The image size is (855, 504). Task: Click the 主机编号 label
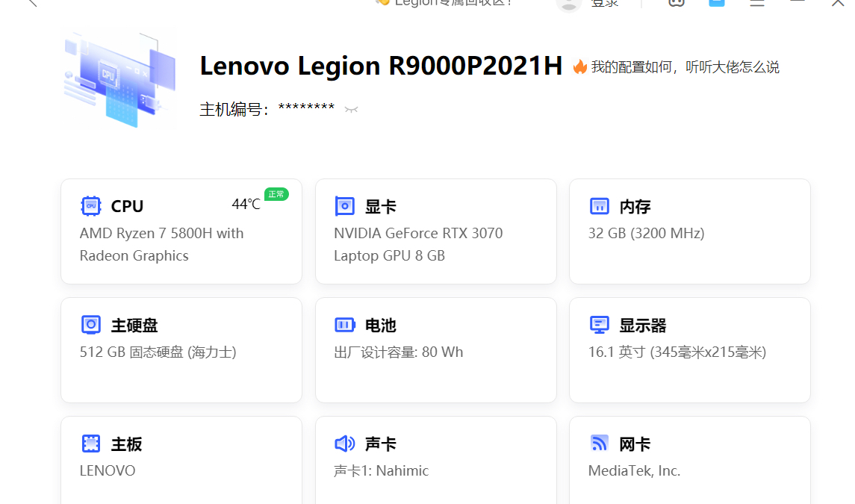point(234,109)
